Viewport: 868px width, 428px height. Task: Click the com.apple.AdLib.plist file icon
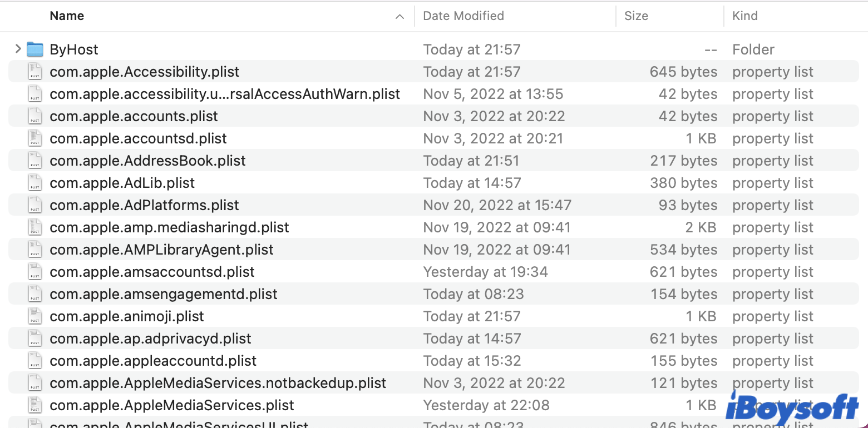35,183
